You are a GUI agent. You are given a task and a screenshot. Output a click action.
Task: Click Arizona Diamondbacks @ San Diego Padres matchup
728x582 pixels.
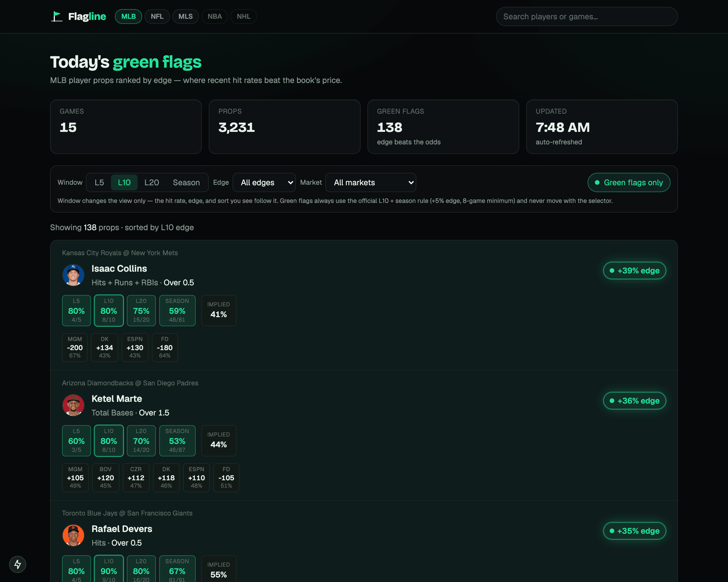point(130,383)
